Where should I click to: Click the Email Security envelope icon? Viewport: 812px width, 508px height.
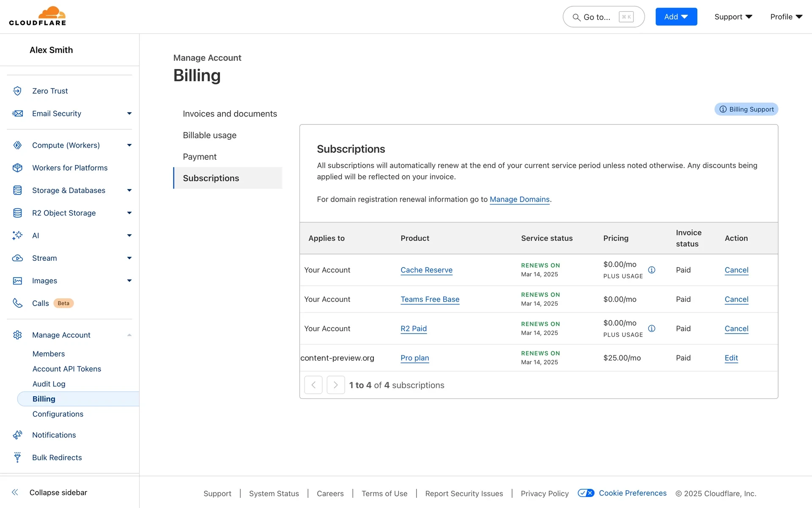click(17, 113)
